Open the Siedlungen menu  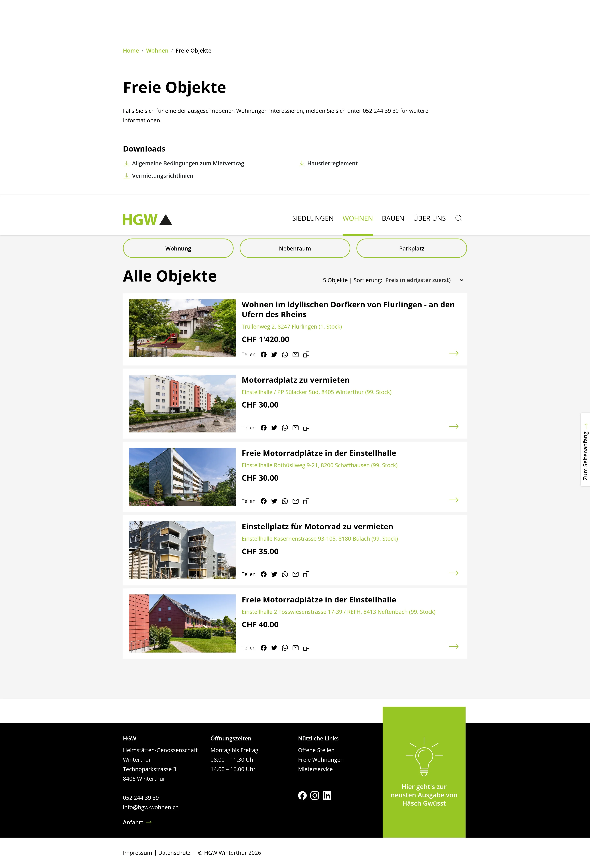coord(313,219)
